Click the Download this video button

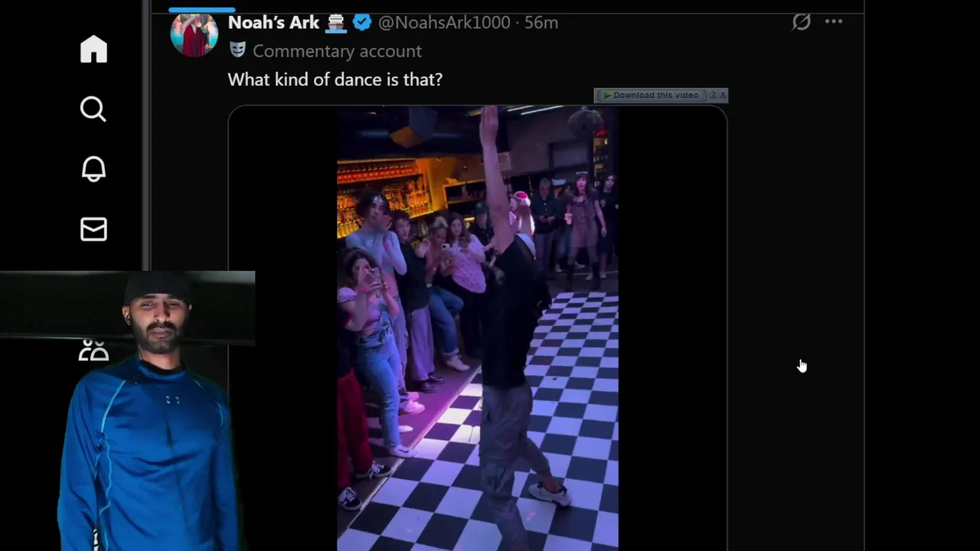point(651,95)
